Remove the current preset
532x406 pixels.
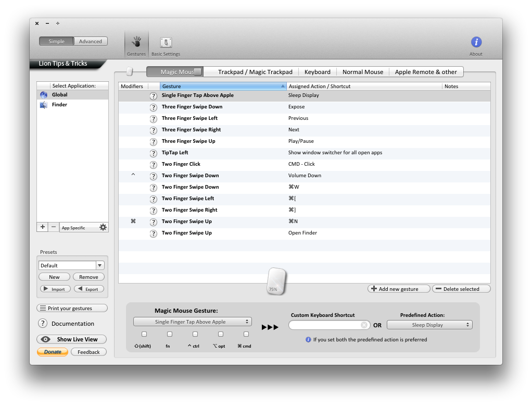point(88,277)
